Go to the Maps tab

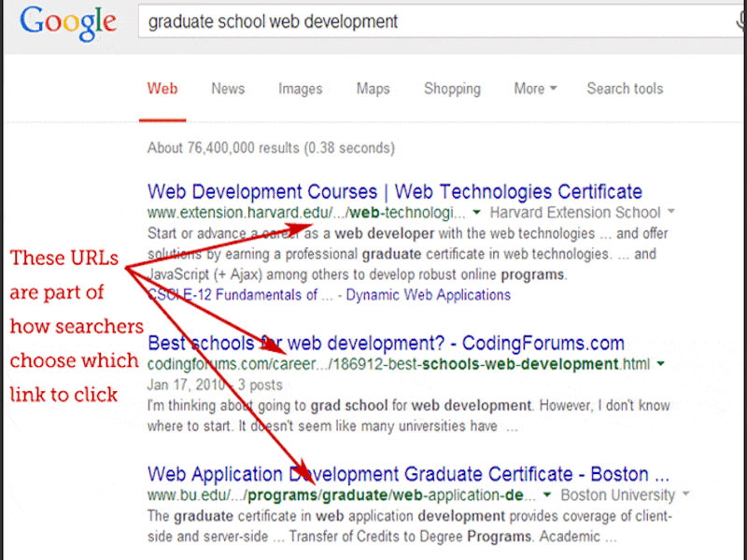point(373,89)
